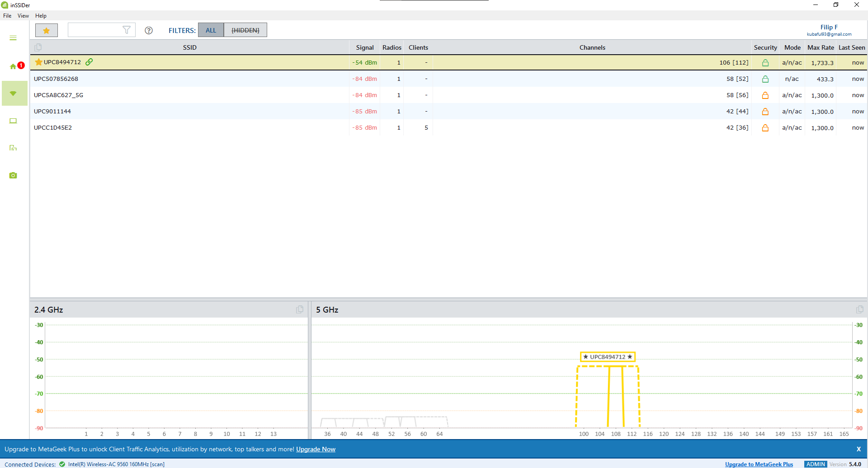Sort by Clients column header

click(x=418, y=47)
